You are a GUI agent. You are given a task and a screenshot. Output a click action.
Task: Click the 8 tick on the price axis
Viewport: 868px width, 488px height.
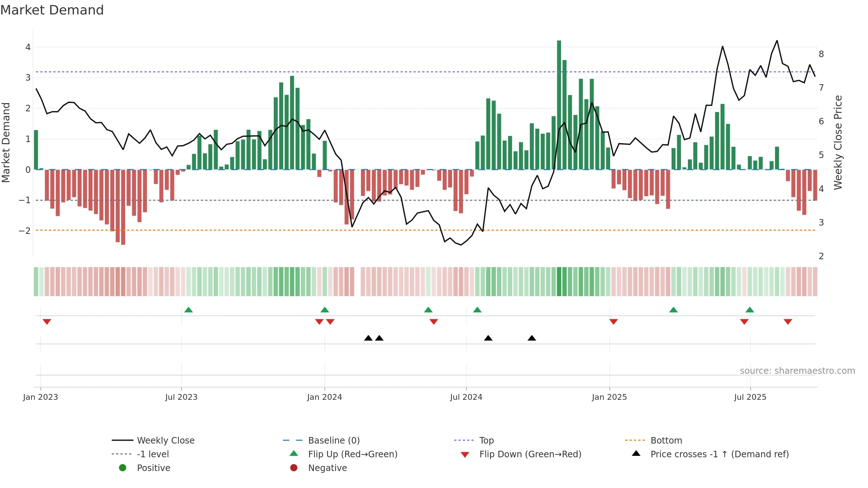[821, 54]
